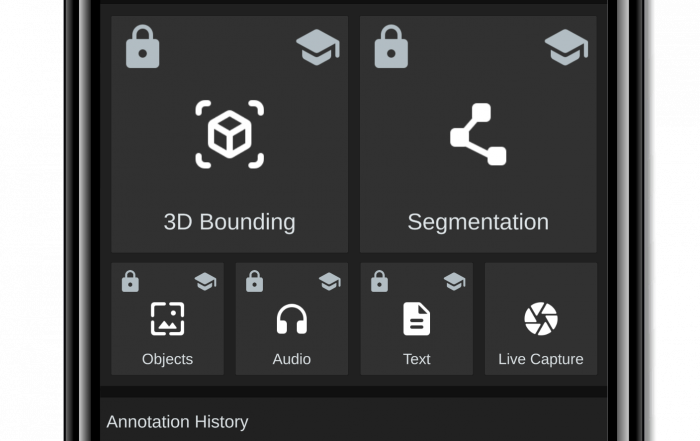Tap the Objects image-frame icon
This screenshot has height=441, width=700.
click(x=167, y=319)
